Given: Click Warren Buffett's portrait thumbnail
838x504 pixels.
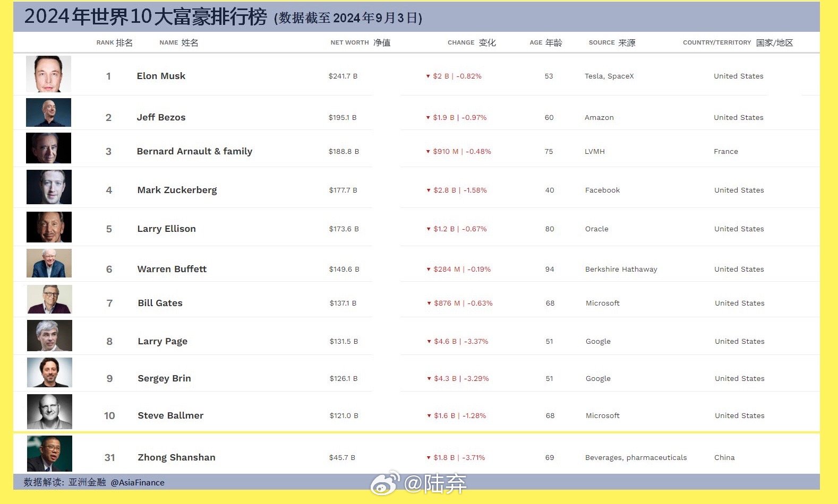Looking at the screenshot, I should (x=49, y=263).
